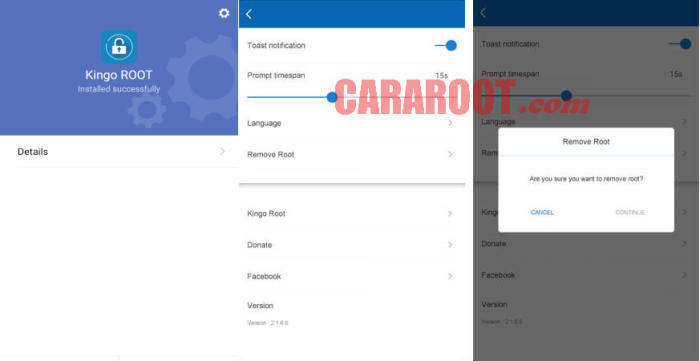
Task: Click 'Installed successfully' status text
Action: 119,89
